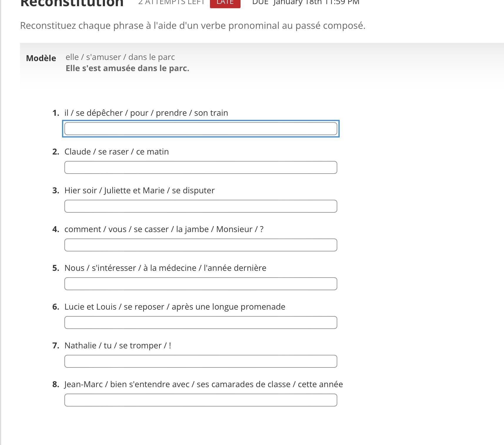504x445 pixels.
Task: Focus the answer field for question 1
Action: 201,129
